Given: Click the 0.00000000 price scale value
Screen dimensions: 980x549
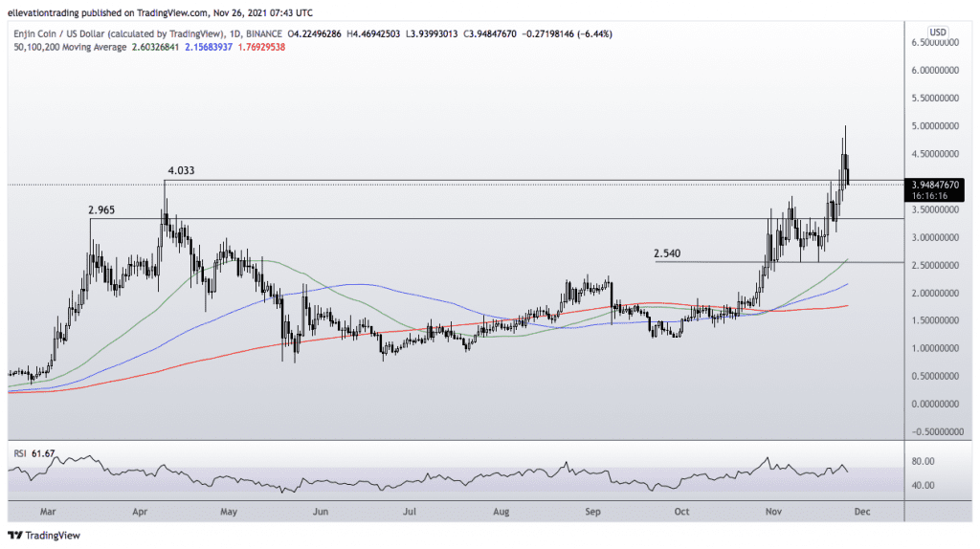Looking at the screenshot, I should coord(935,405).
